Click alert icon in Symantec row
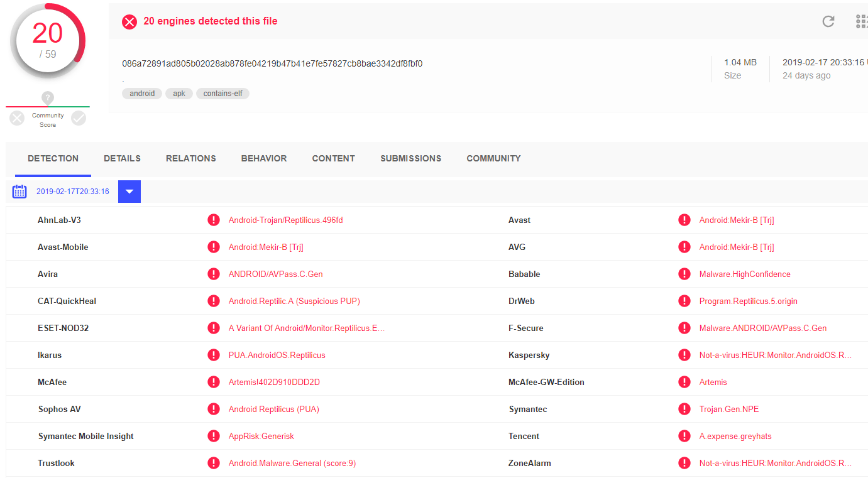Image resolution: width=868 pixels, height=478 pixels. pos(684,409)
